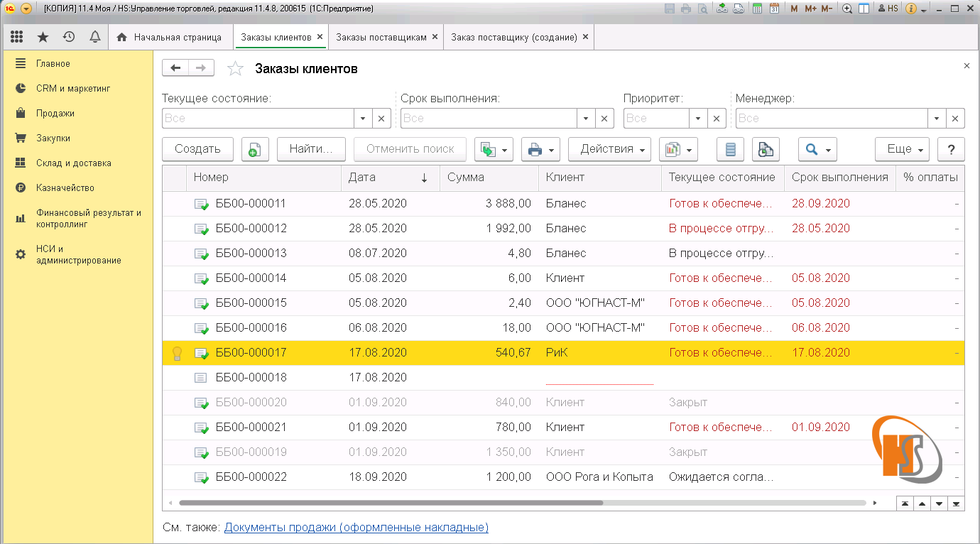Click the zoom scale magnifier icon
The image size is (980, 544).
(x=847, y=9)
